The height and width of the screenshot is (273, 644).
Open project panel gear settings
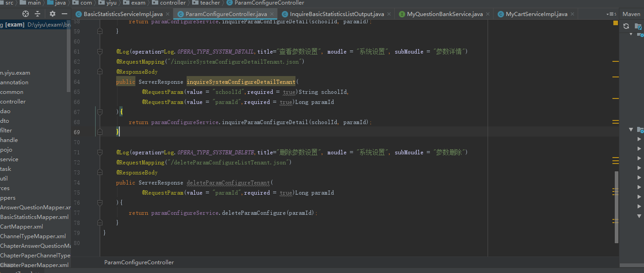point(53,14)
